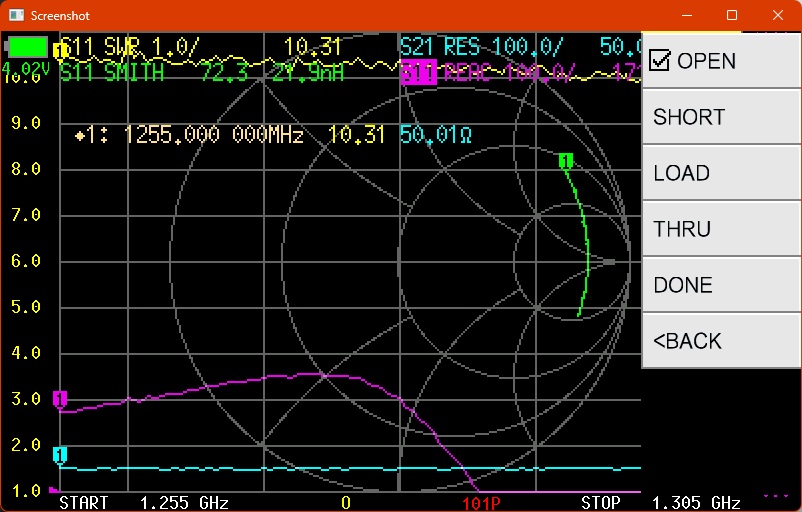The height and width of the screenshot is (512, 802).
Task: Click the yellow marker 1 on SWR trace
Action: point(61,50)
